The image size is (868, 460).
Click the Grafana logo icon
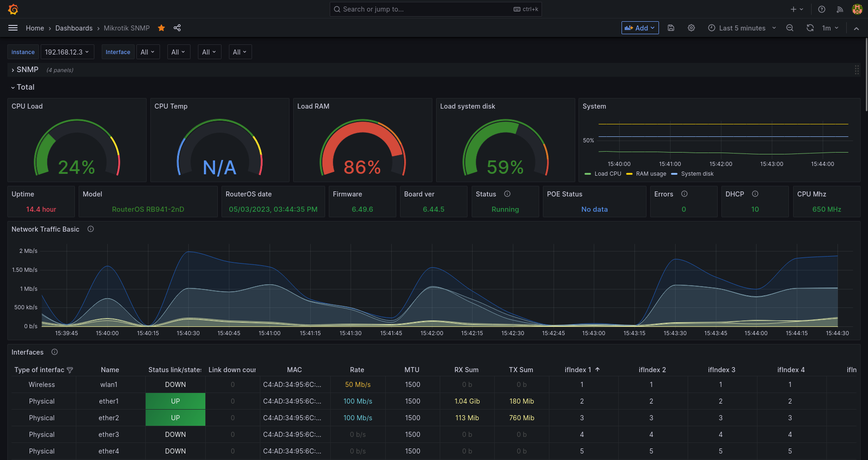click(13, 9)
